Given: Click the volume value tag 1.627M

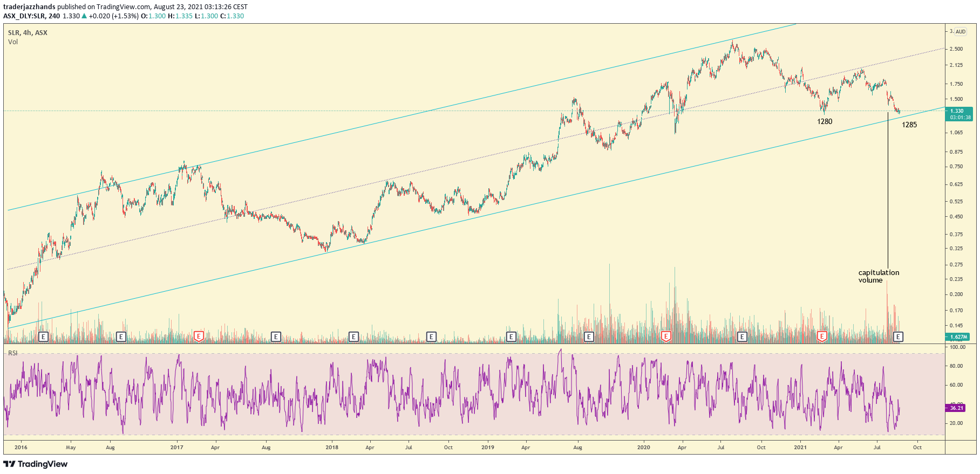Looking at the screenshot, I should pos(958,336).
